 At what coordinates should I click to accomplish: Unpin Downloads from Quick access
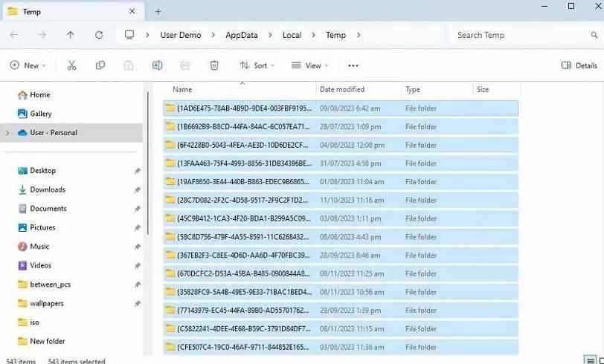[137, 189]
